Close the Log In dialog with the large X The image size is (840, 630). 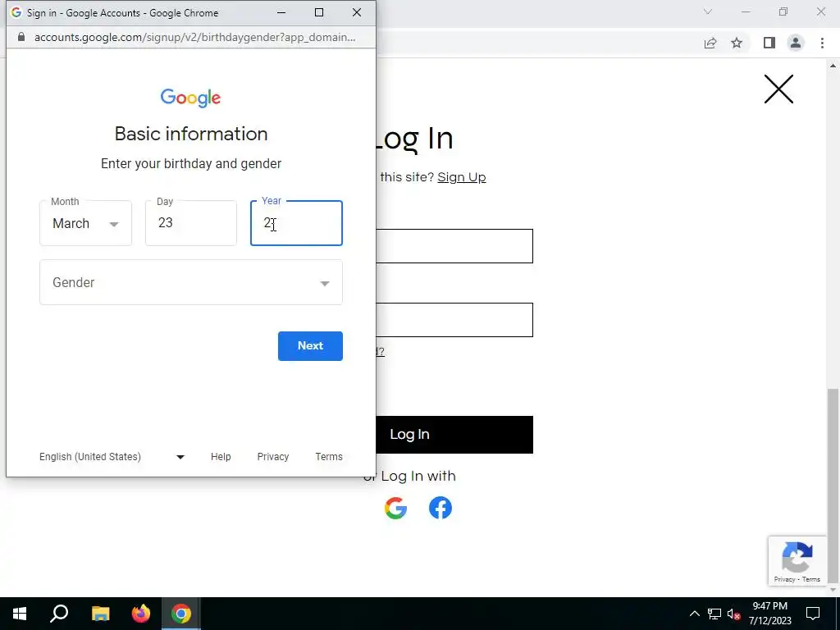click(x=778, y=89)
